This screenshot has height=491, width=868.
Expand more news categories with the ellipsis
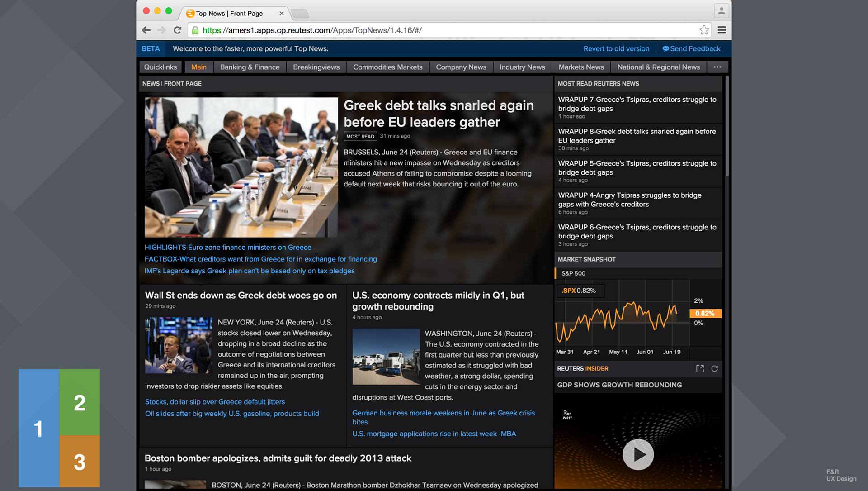717,67
